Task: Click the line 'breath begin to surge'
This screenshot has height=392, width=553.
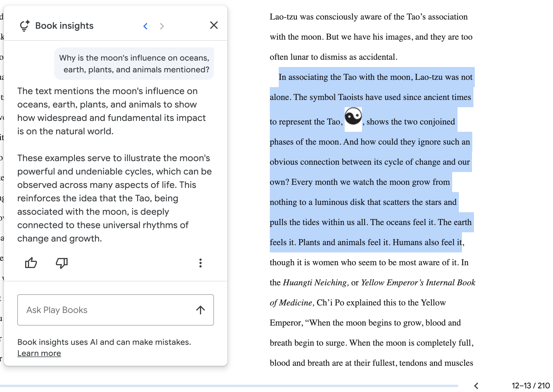Action: (372, 343)
